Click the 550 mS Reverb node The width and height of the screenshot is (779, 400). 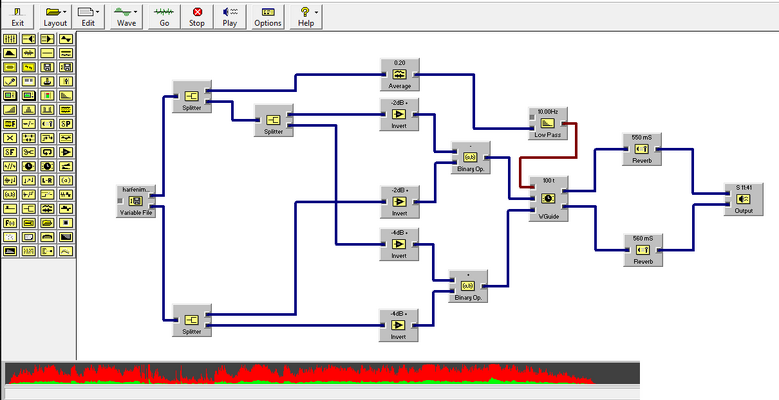[x=642, y=149]
